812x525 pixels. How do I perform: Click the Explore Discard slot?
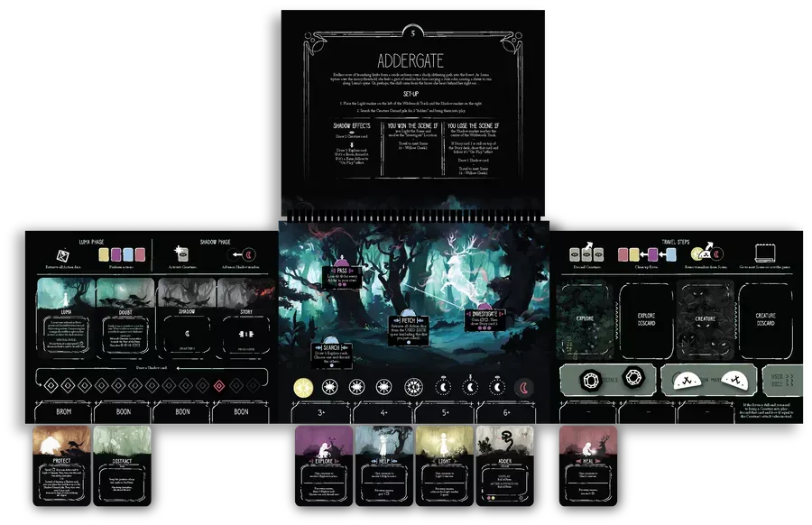click(646, 320)
